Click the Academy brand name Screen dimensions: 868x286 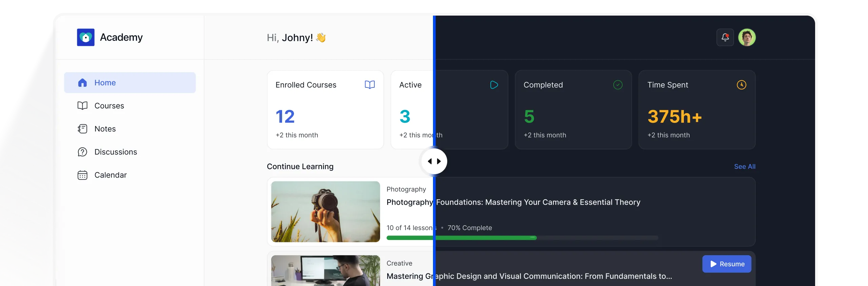(x=121, y=37)
